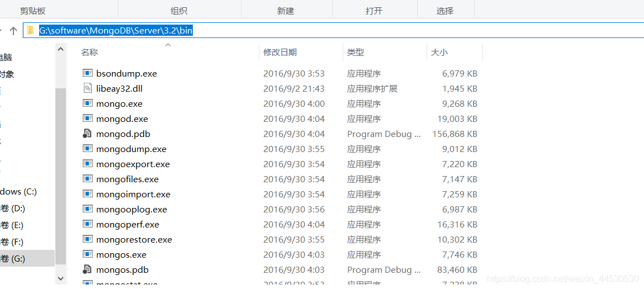Viewport: 644px width, 289px height.
Task: Click the mongoexport.exe application icon
Action: [x=87, y=164]
